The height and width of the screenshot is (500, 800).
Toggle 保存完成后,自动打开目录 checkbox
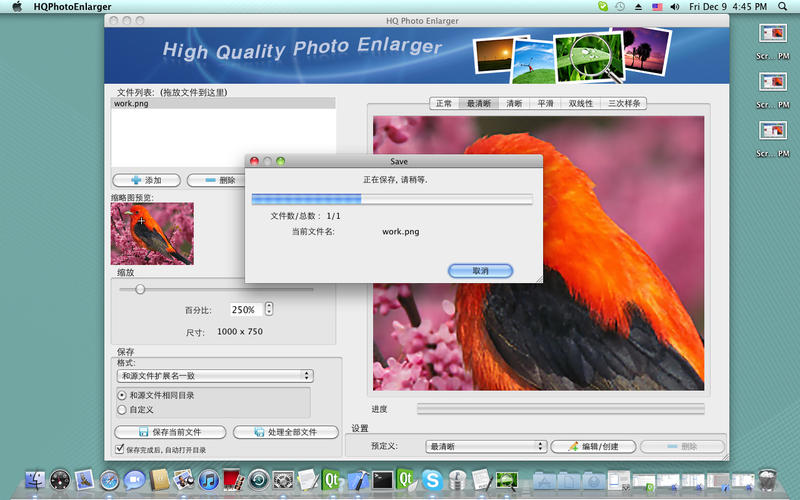120,450
